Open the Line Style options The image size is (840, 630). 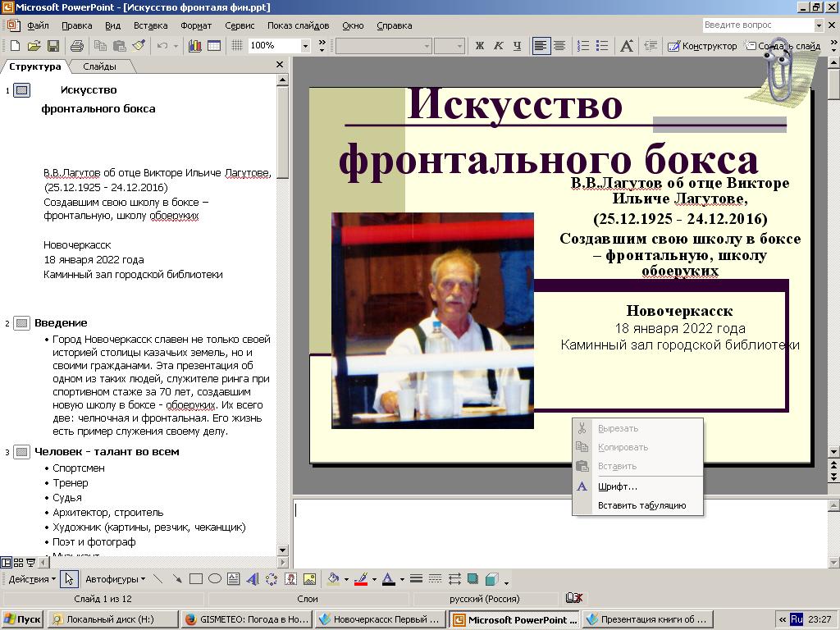tap(416, 579)
